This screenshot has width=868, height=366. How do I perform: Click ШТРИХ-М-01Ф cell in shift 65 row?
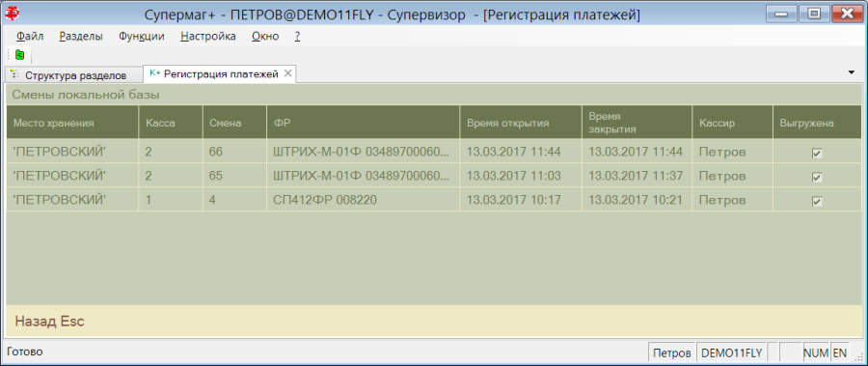364,176
